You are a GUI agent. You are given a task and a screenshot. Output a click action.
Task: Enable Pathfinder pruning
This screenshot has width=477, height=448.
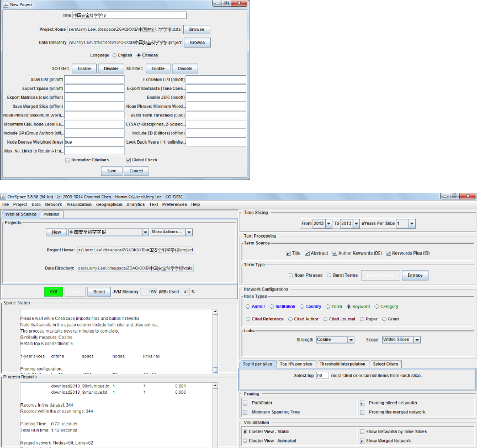245,403
